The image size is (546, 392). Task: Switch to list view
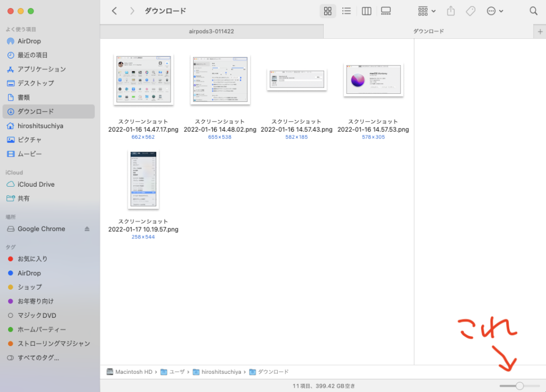point(347,11)
